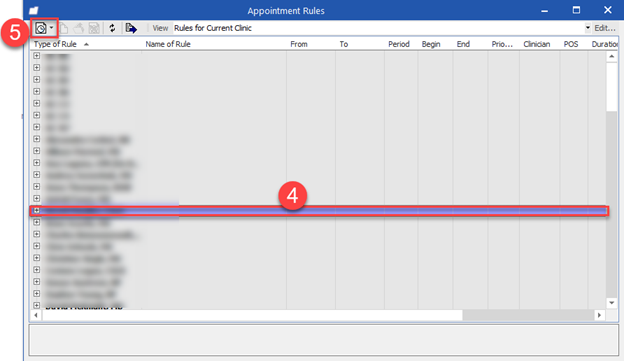624x361 pixels.
Task: Click the To column header
Action: pos(344,44)
